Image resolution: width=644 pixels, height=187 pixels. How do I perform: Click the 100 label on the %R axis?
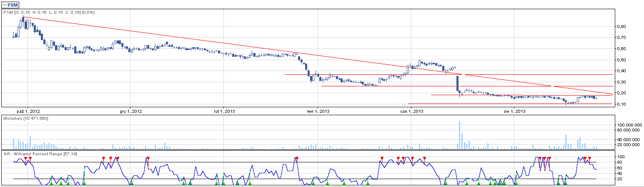click(620, 157)
